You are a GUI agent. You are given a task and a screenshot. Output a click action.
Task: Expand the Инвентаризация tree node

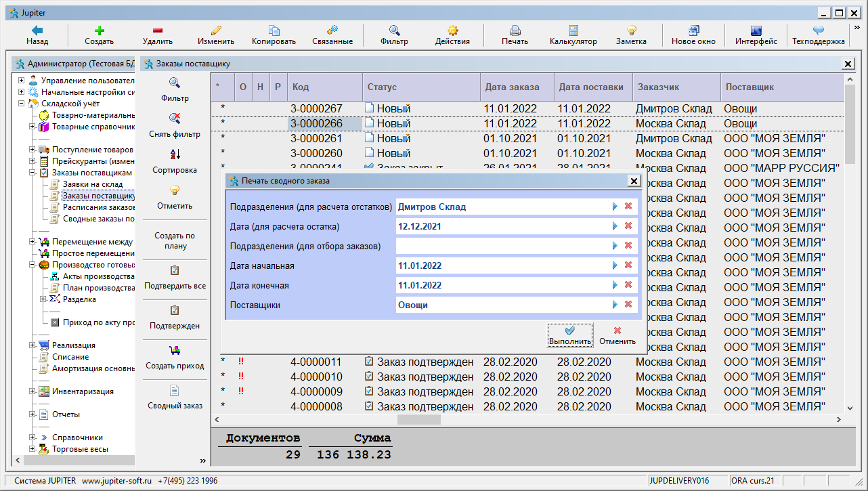[32, 391]
